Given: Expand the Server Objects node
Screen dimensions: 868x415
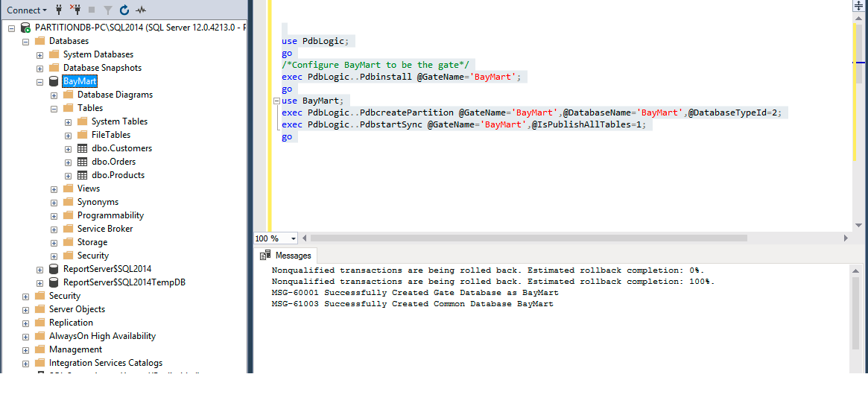Looking at the screenshot, I should [25, 309].
